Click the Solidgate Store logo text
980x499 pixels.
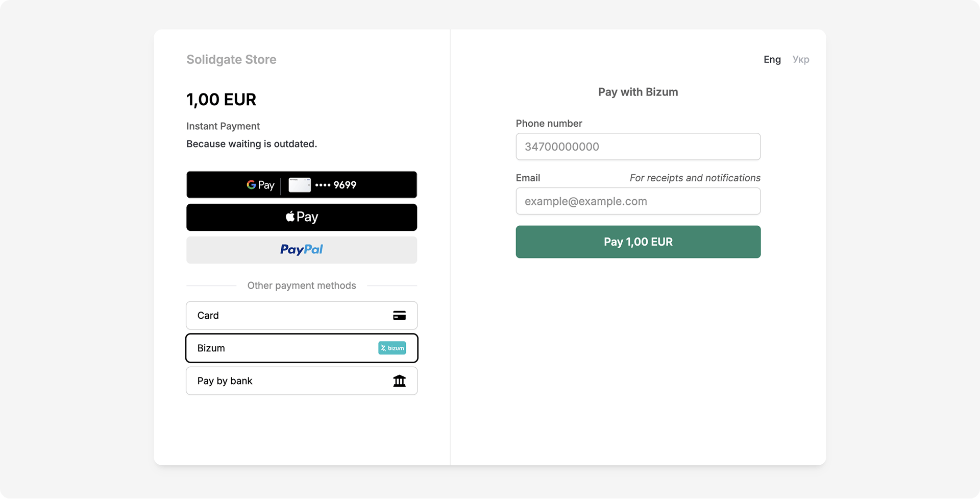click(x=231, y=59)
